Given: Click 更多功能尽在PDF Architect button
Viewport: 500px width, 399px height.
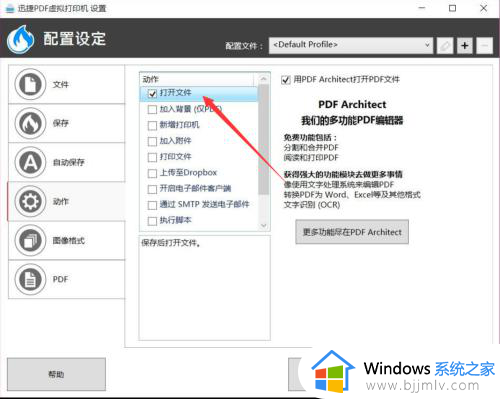Looking at the screenshot, I should click(352, 232).
